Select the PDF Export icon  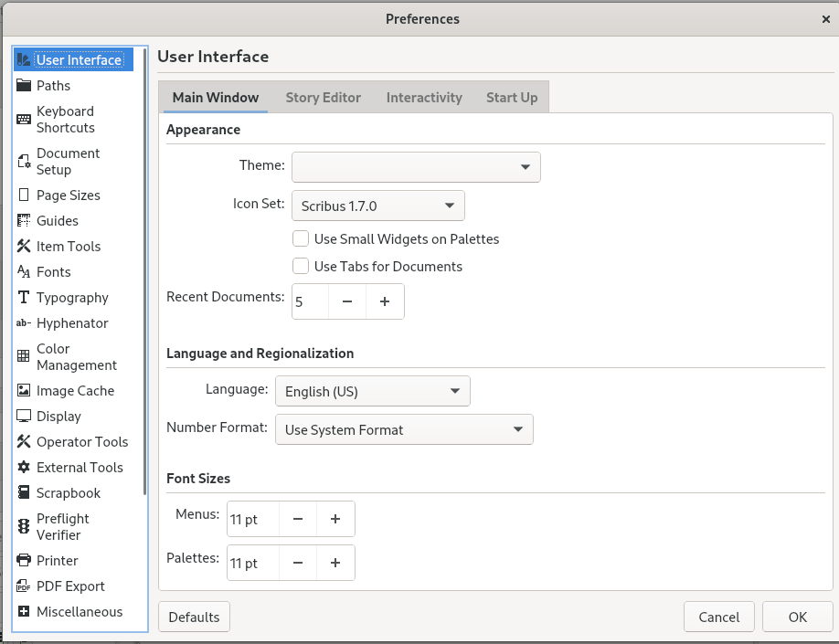(x=24, y=586)
